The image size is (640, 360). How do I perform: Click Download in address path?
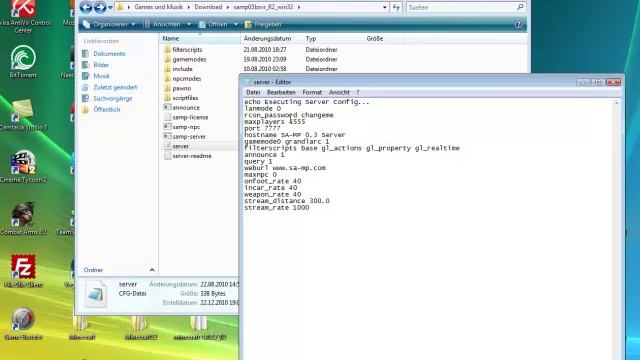[x=208, y=7]
